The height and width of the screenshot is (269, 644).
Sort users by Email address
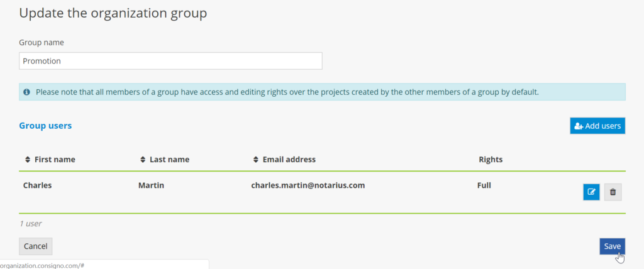pos(255,160)
